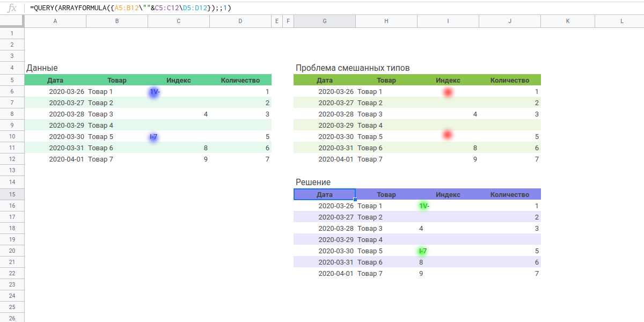
Task: Click 'Индекс' header in the green problem table
Action: [x=448, y=80]
